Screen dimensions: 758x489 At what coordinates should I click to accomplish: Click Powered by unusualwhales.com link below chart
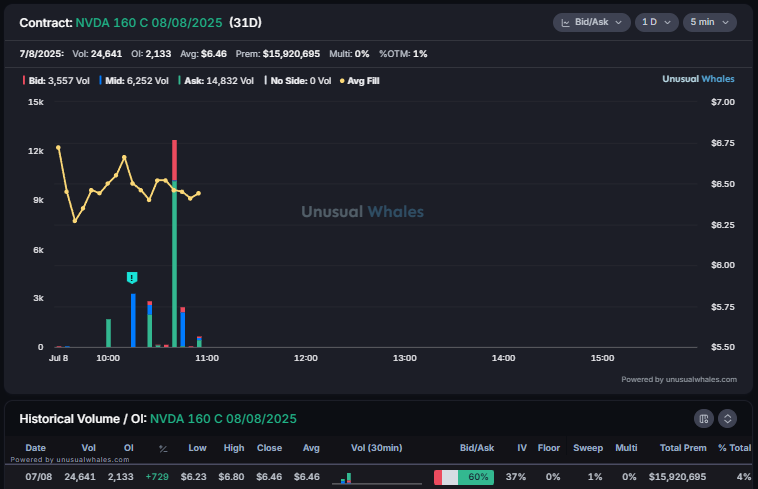pos(679,379)
